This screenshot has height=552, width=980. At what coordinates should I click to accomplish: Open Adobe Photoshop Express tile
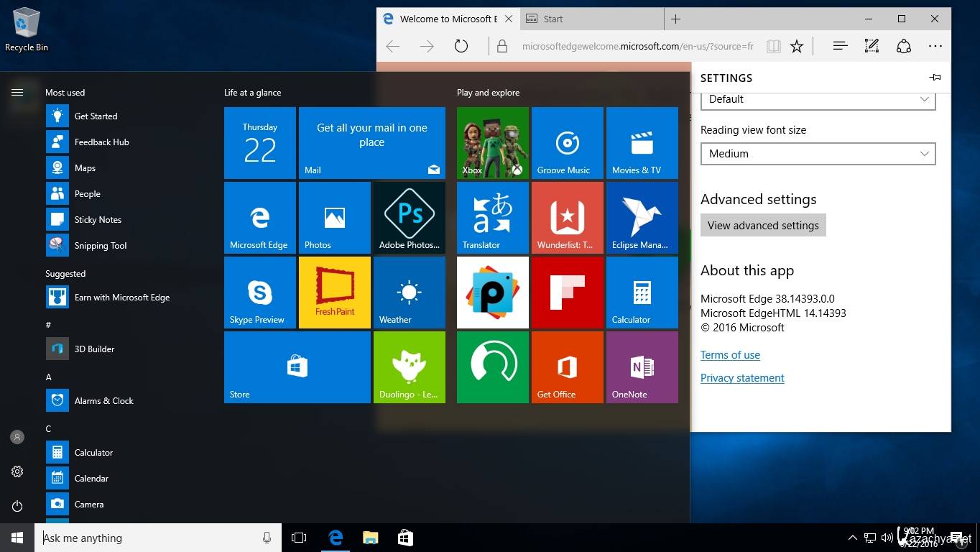point(409,218)
